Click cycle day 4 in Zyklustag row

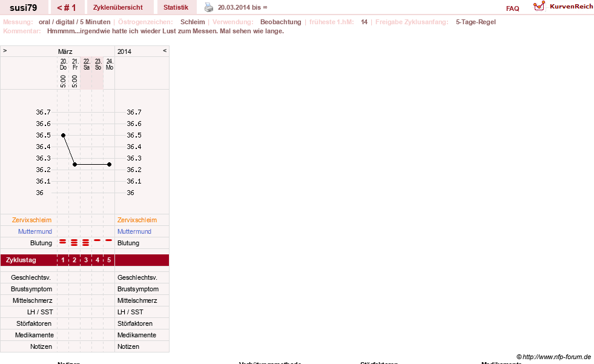coord(97,260)
